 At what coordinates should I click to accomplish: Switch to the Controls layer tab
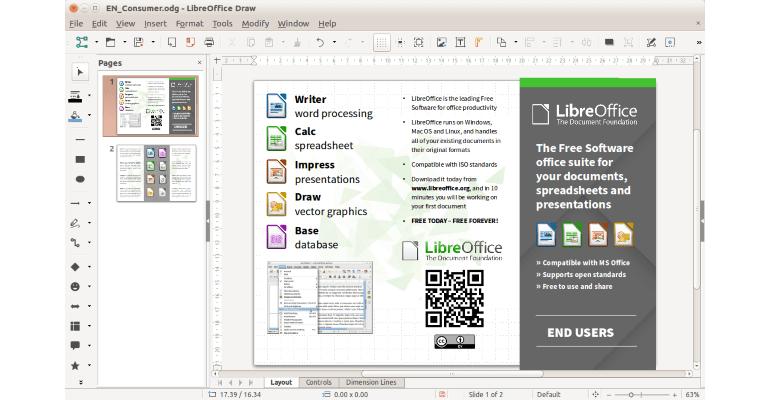click(x=318, y=383)
